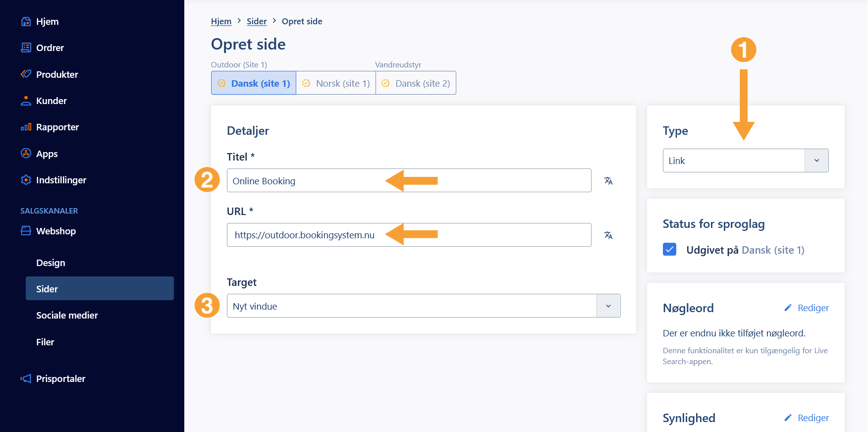
Task: Uncheck Udgivet på Dansk (site 1) checkbox
Action: (x=669, y=249)
